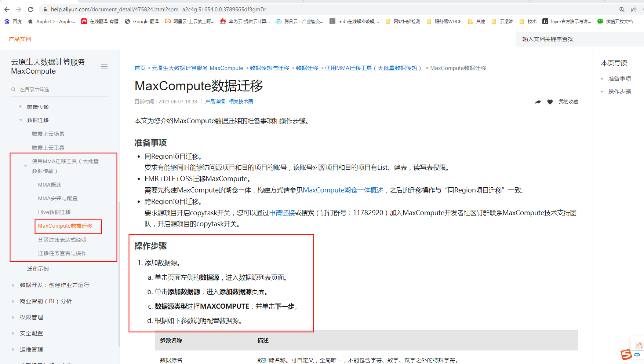
Task: Open the 产品详情 link
Action: (215, 102)
